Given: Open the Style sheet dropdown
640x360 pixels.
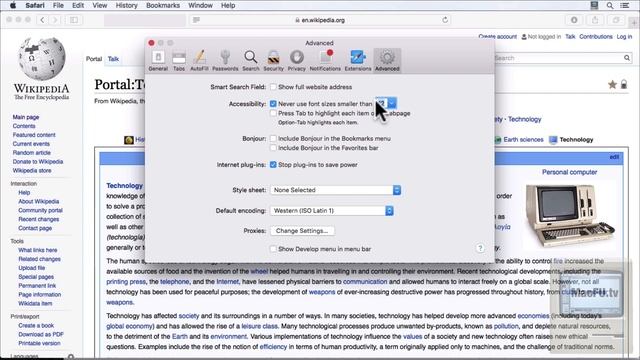Looking at the screenshot, I should (x=336, y=190).
